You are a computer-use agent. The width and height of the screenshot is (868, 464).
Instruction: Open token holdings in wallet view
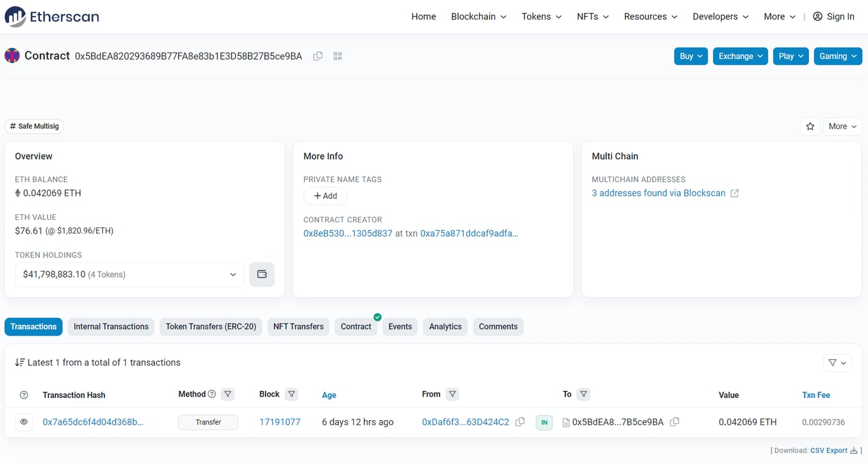(x=261, y=274)
